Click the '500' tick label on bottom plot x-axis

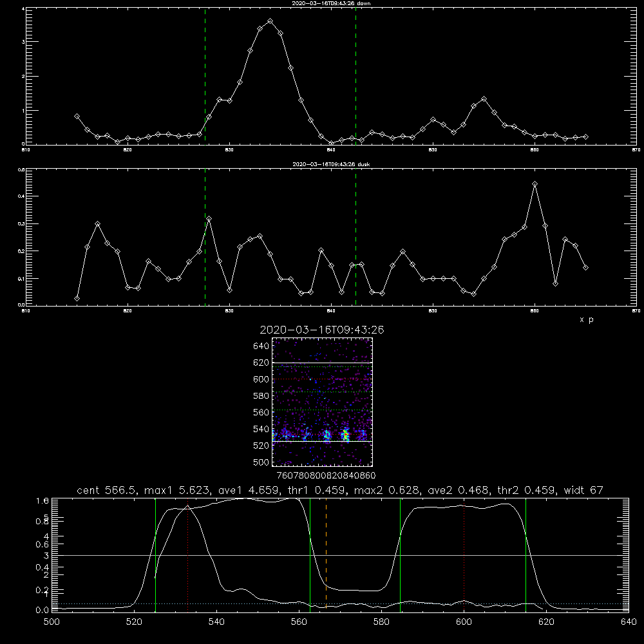click(x=52, y=622)
